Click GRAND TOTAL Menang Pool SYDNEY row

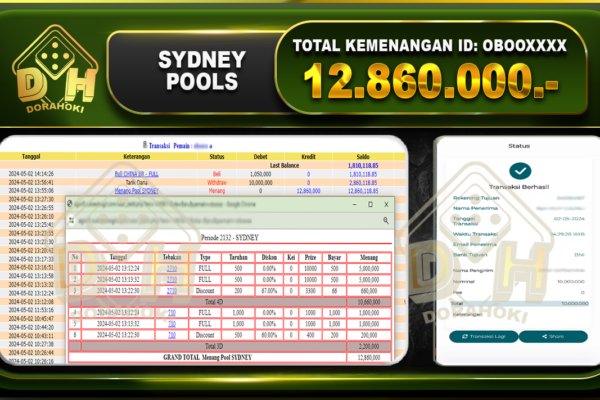click(x=230, y=358)
